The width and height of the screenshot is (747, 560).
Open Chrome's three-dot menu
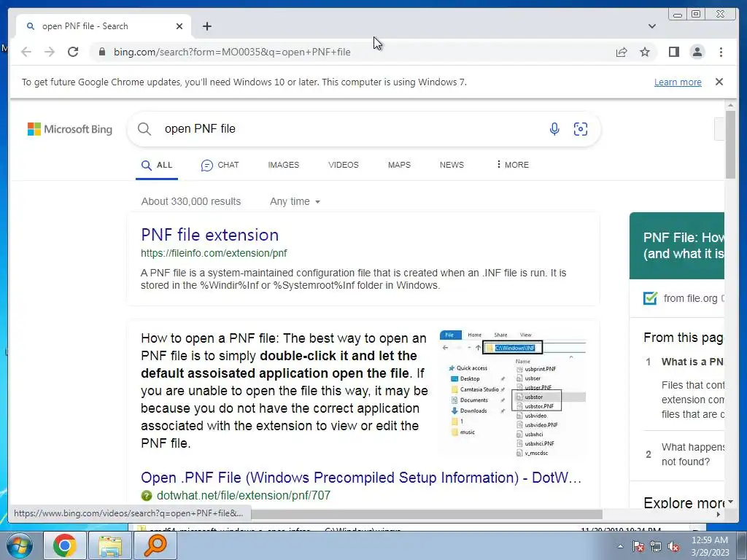coord(721,52)
